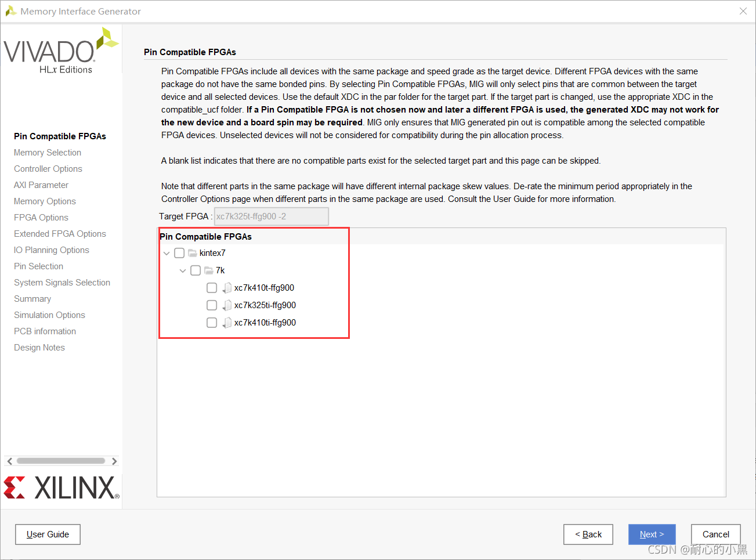Select the kintex7 tree label
Viewport: 756px width, 560px height.
(x=212, y=253)
